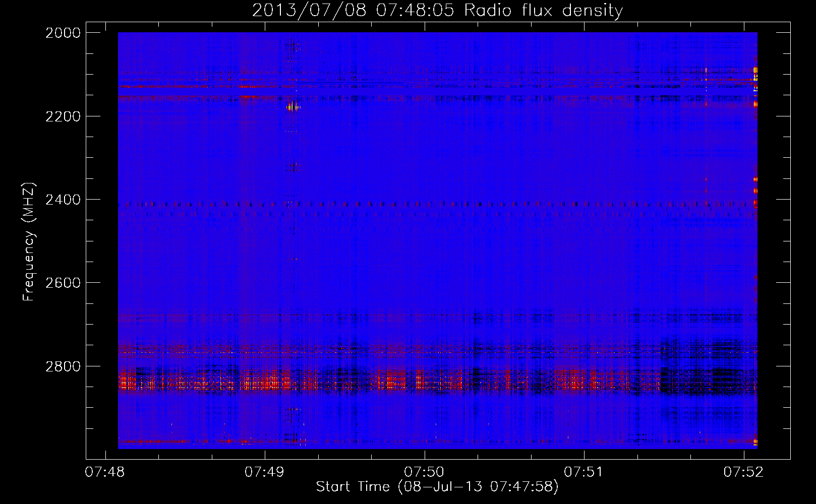Viewport: 816px width, 504px height.
Task: Click the 2000 frequency tick label
Action: [63, 33]
